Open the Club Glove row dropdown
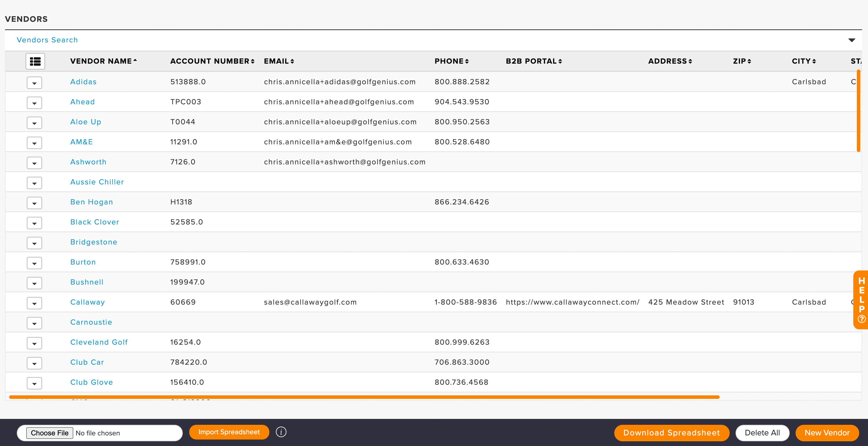The image size is (868, 446). [34, 383]
